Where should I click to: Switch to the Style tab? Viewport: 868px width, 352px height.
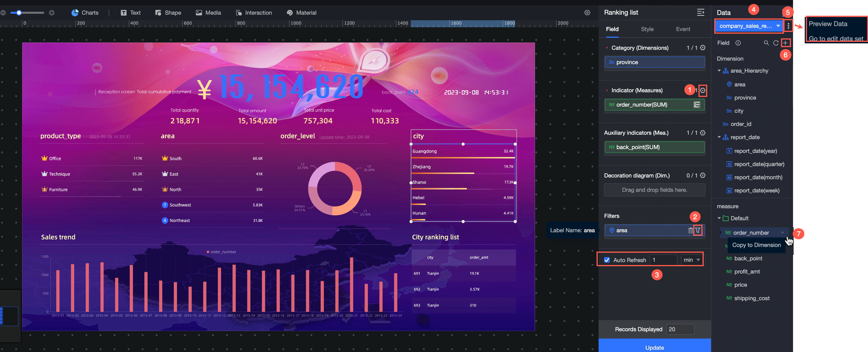[647, 29]
